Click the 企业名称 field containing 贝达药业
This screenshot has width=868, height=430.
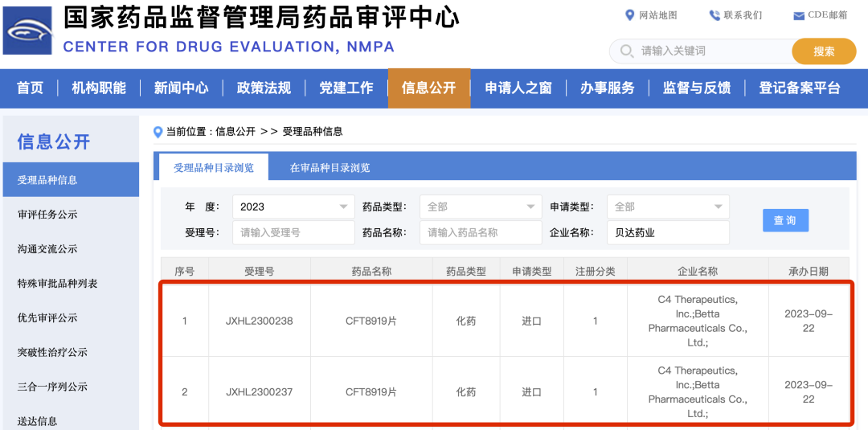click(668, 232)
